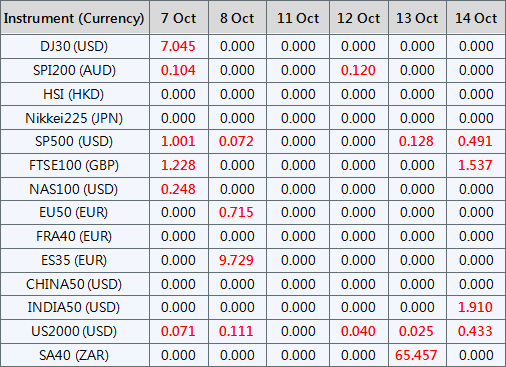The height and width of the screenshot is (367, 506).
Task: Click the 65.457 value for SA40
Action: pos(416,355)
